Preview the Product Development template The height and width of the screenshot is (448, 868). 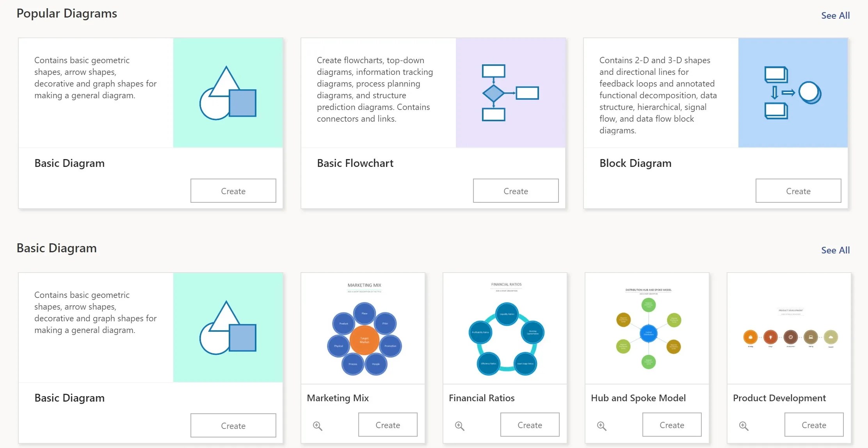[x=743, y=425]
